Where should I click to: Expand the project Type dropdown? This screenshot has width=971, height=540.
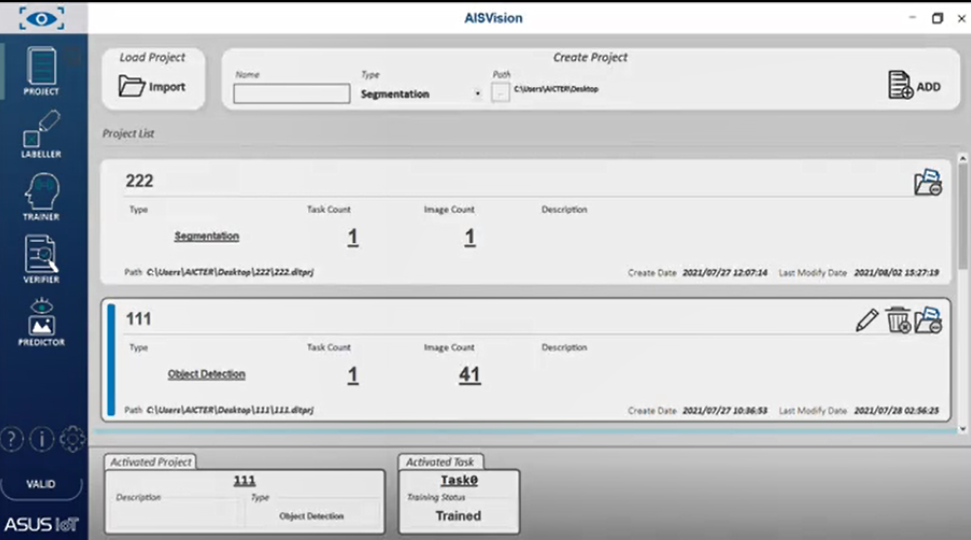(x=477, y=94)
